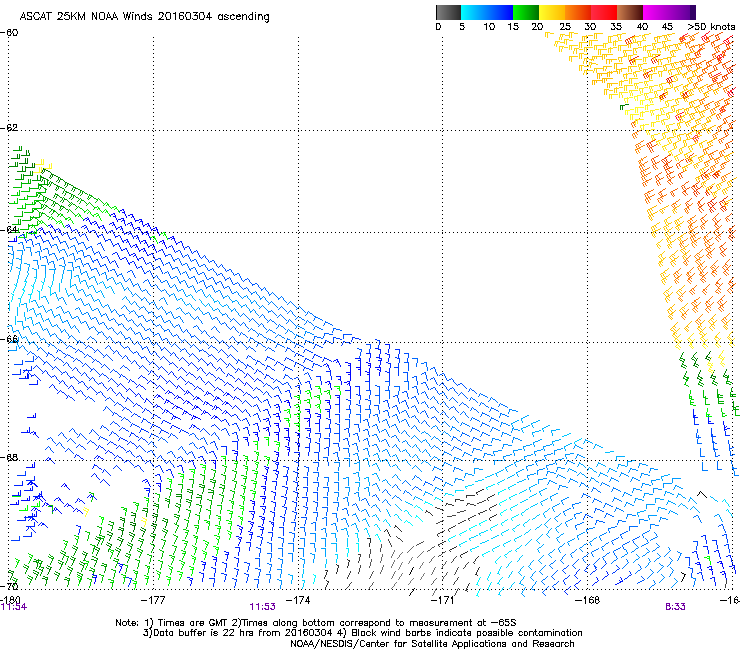Click the '10' legend tick label
740x650 pixels.
[489, 27]
